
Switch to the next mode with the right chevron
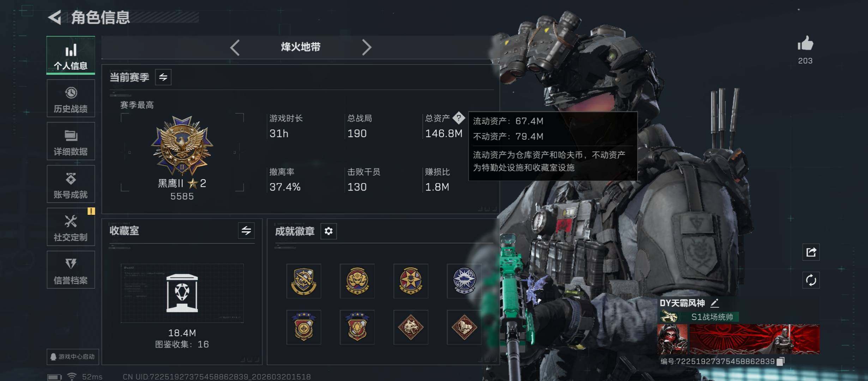pyautogui.click(x=367, y=47)
